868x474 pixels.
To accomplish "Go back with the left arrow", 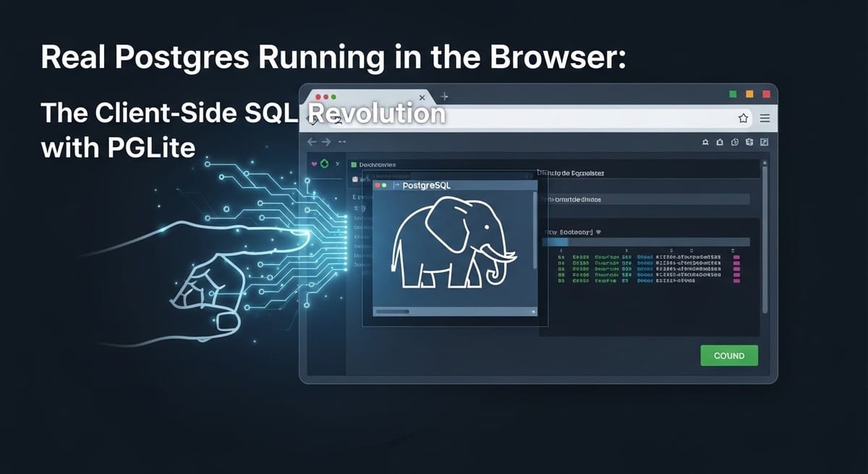I will pyautogui.click(x=311, y=142).
